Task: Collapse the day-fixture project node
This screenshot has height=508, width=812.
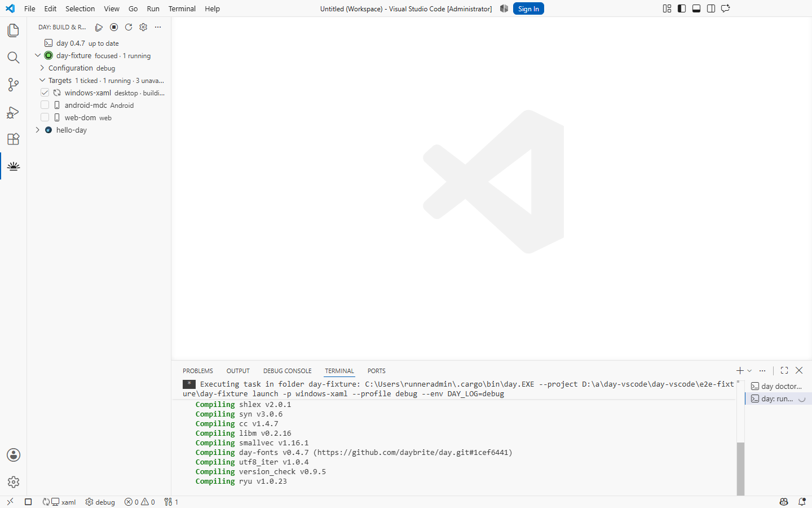Action: click(38, 55)
